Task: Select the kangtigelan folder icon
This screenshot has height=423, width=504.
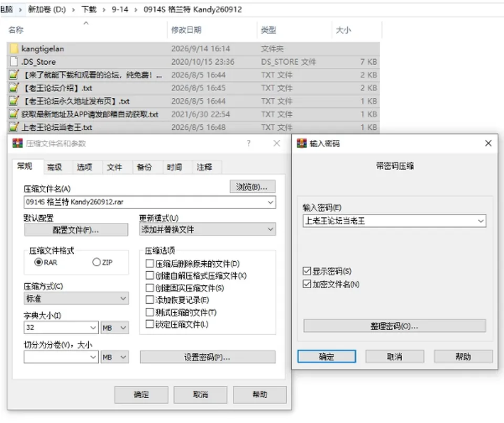Action: (14, 48)
